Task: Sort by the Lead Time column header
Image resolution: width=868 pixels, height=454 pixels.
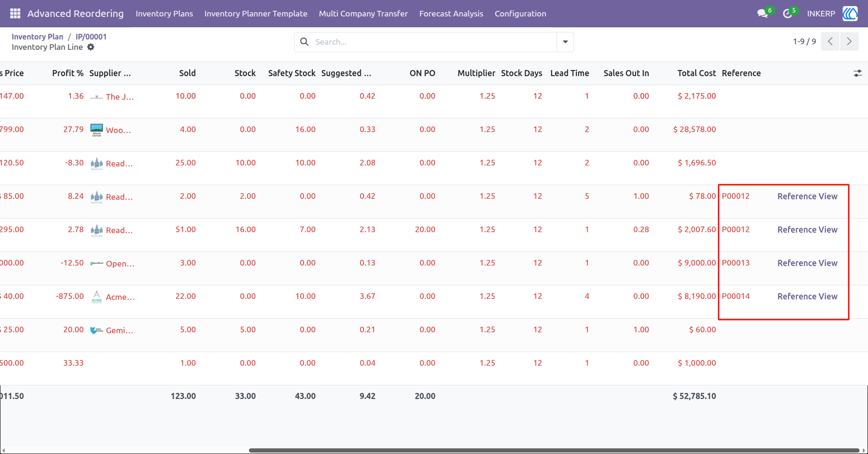Action: 570,73
